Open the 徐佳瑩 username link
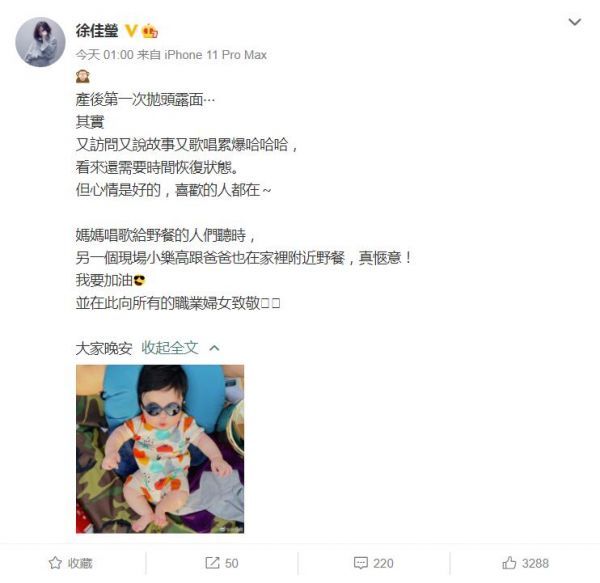The width and height of the screenshot is (600, 583). 97,31
